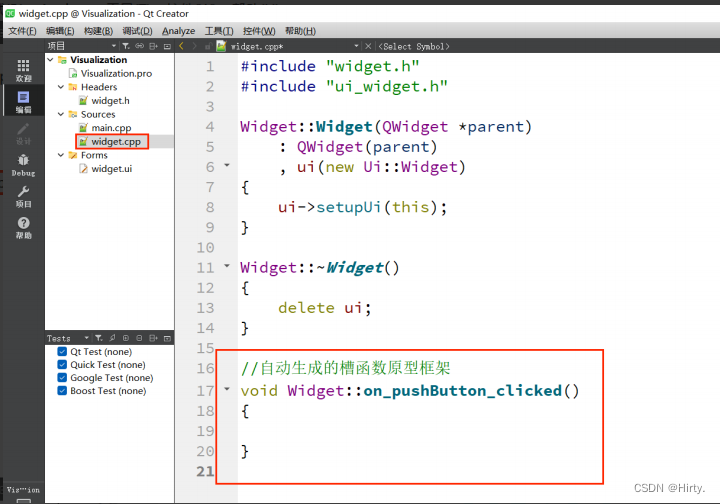Viewport: 720px width, 504px height.
Task: Uncheck the Quick Test (none) checkbox
Action: [x=62, y=364]
